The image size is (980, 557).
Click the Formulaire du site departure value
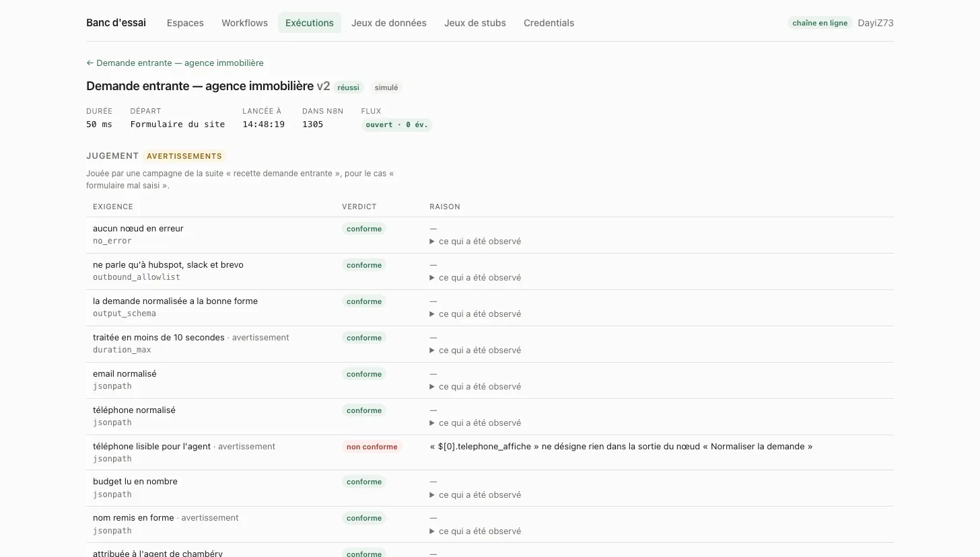pyautogui.click(x=178, y=124)
